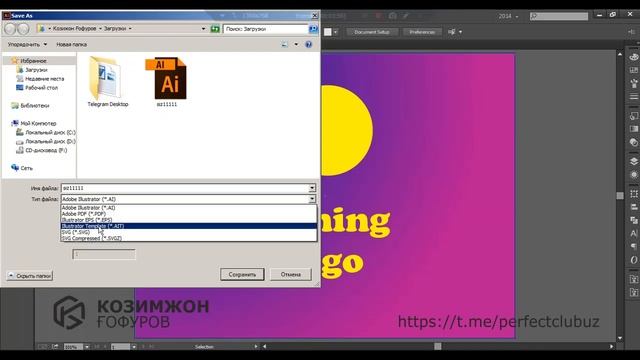
Task: Select Локальный диск (C:) in sidebar
Action: pos(50,133)
